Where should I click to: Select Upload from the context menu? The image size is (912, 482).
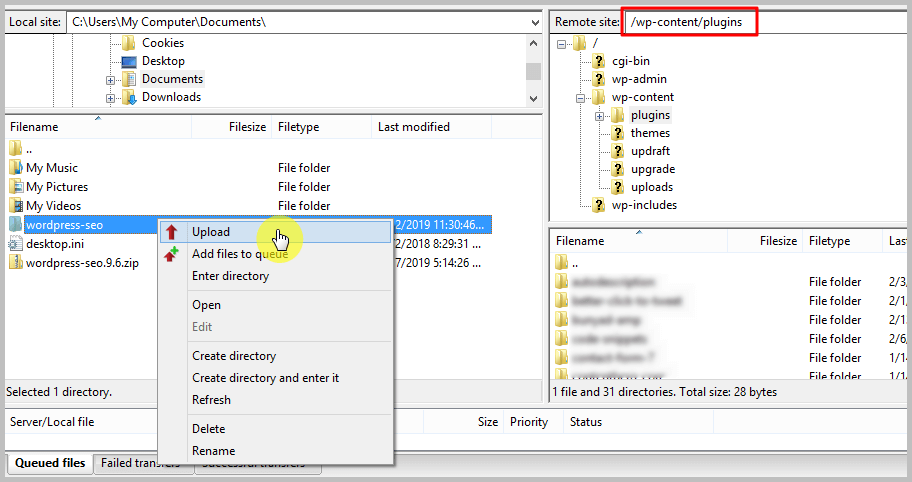click(x=276, y=232)
